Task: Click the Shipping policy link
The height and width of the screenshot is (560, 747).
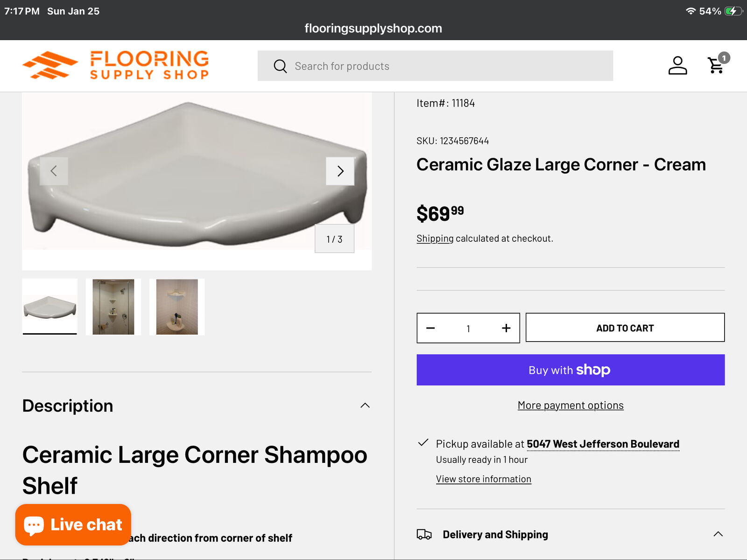Action: tap(435, 238)
